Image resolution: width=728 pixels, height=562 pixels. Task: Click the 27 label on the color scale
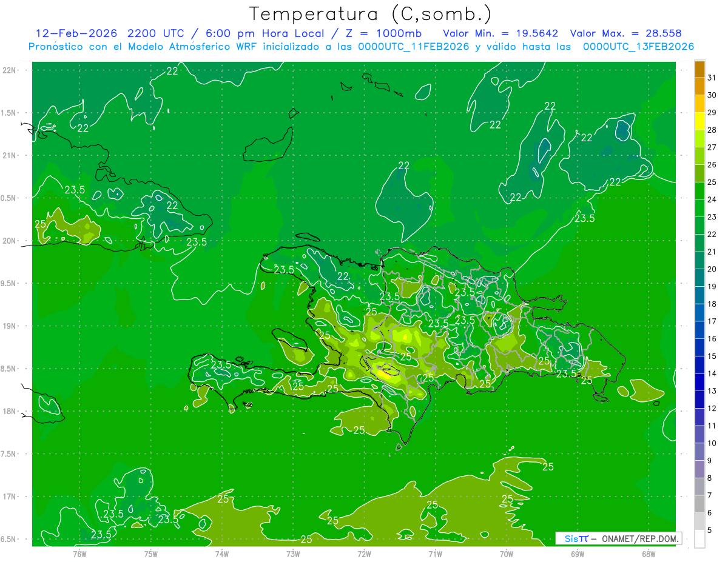pyautogui.click(x=712, y=147)
